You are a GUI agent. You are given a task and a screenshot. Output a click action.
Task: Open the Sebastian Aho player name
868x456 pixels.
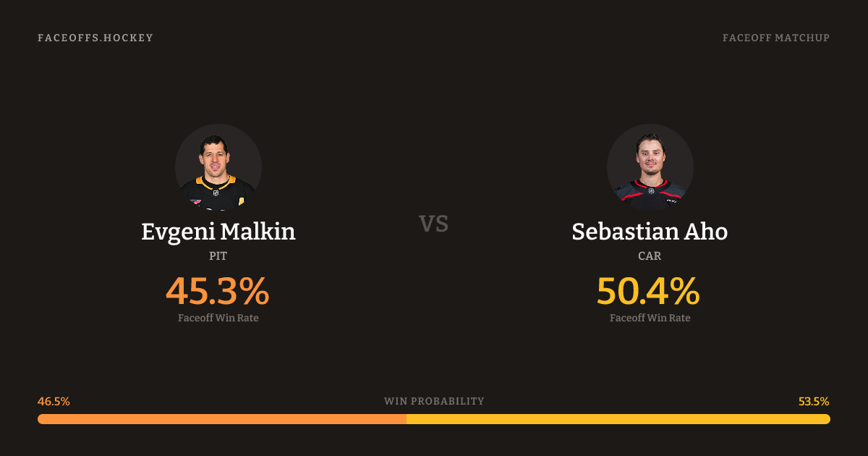click(650, 232)
